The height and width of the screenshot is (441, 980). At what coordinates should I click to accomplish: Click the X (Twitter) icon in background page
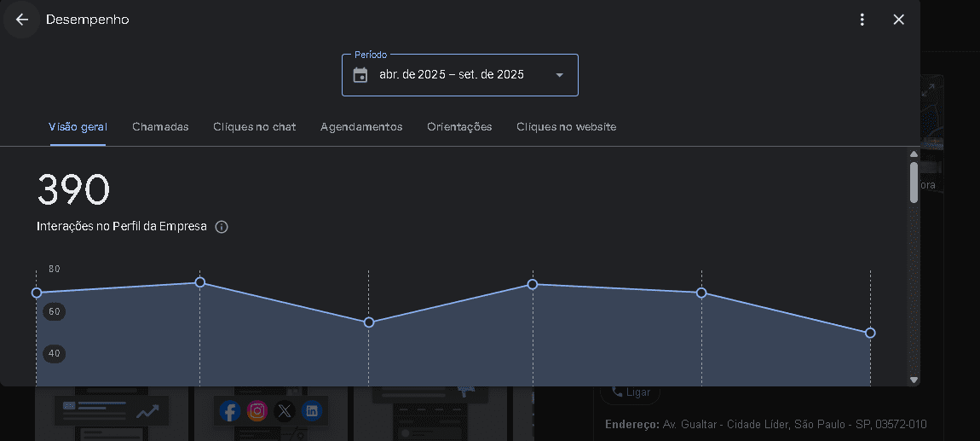pos(285,411)
